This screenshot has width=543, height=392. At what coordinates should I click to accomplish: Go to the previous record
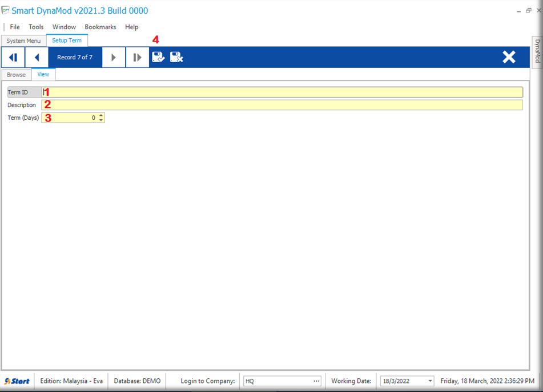pyautogui.click(x=37, y=57)
